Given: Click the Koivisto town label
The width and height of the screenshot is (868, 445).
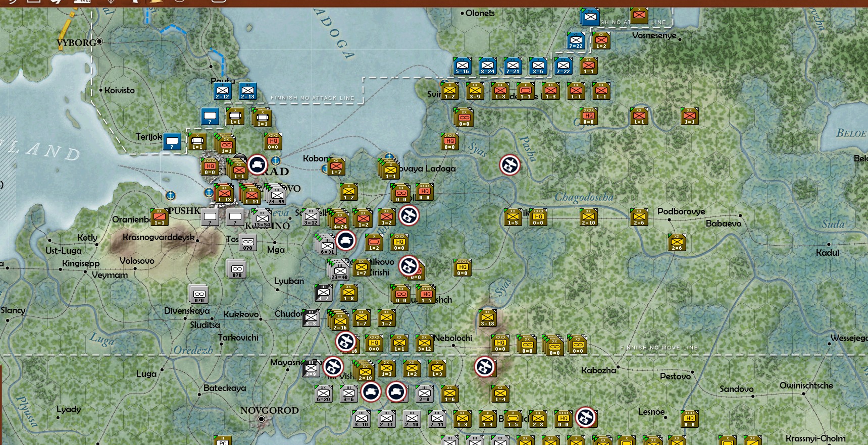Looking at the screenshot, I should point(120,90).
